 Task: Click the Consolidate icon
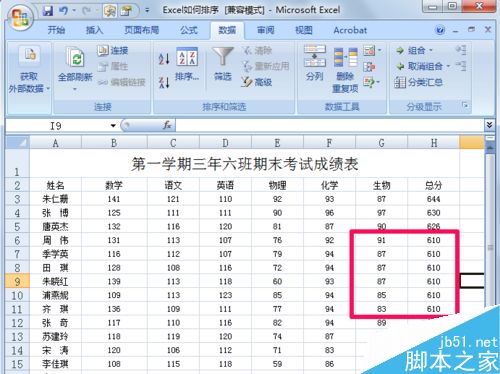369,67
